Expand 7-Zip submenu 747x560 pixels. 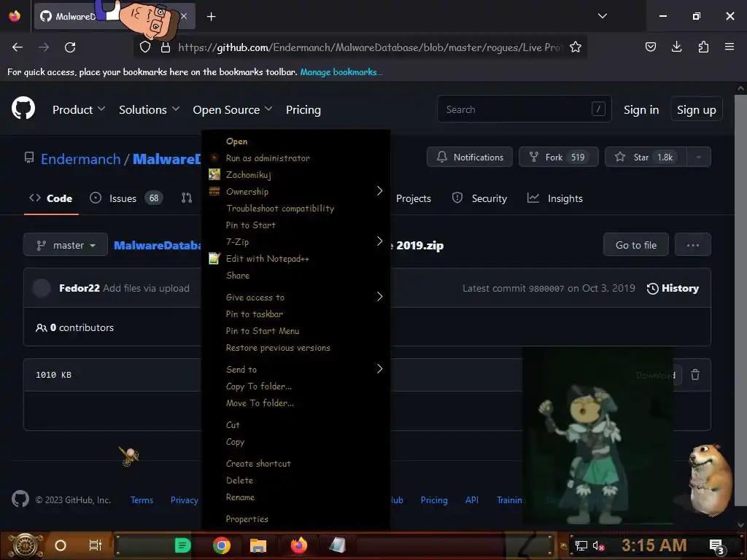point(295,241)
